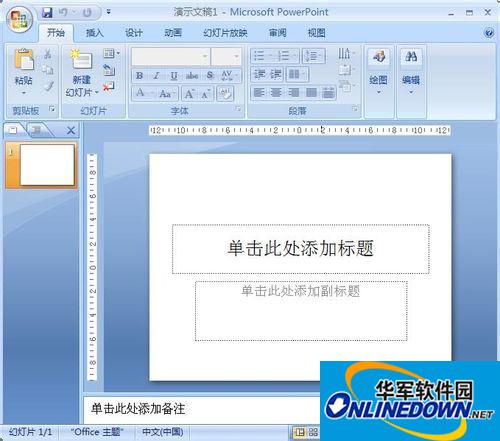
Task: Decrease list indent level
Action: click(x=259, y=74)
